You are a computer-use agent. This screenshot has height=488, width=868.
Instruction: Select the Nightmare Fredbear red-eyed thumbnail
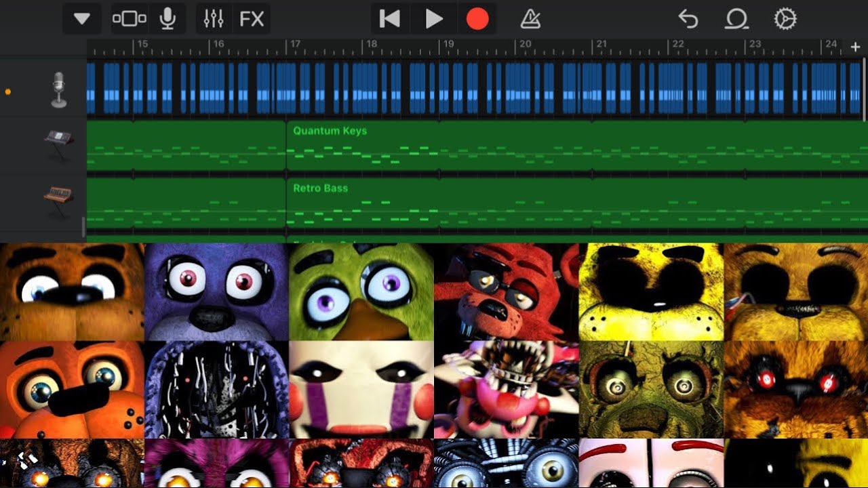point(796,390)
